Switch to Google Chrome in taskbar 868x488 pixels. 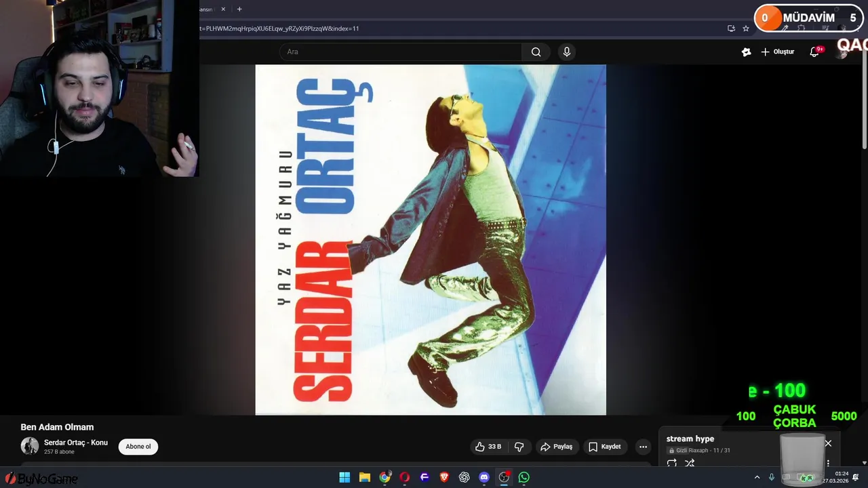click(384, 477)
